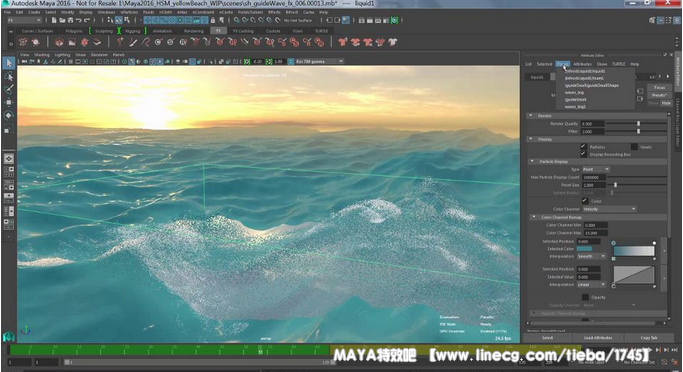Open the Rec 709 gamma view transform dropdown
This screenshot has width=683, height=372.
(319, 61)
